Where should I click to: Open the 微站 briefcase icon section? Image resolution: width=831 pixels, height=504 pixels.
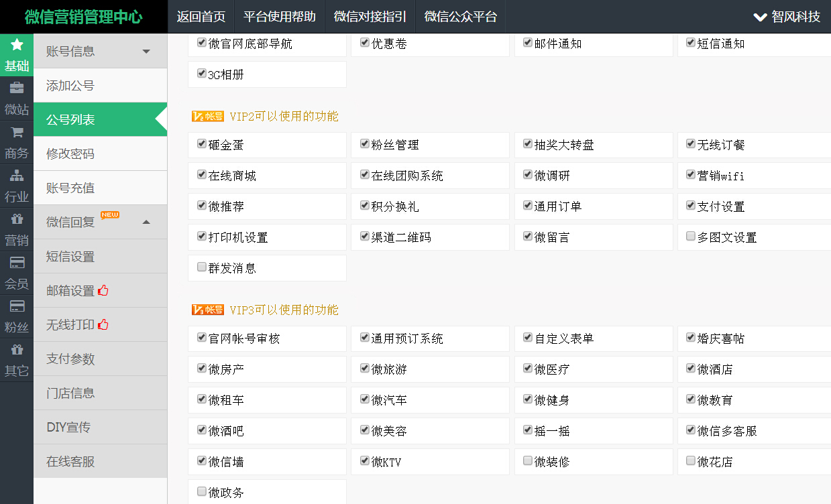[17, 88]
